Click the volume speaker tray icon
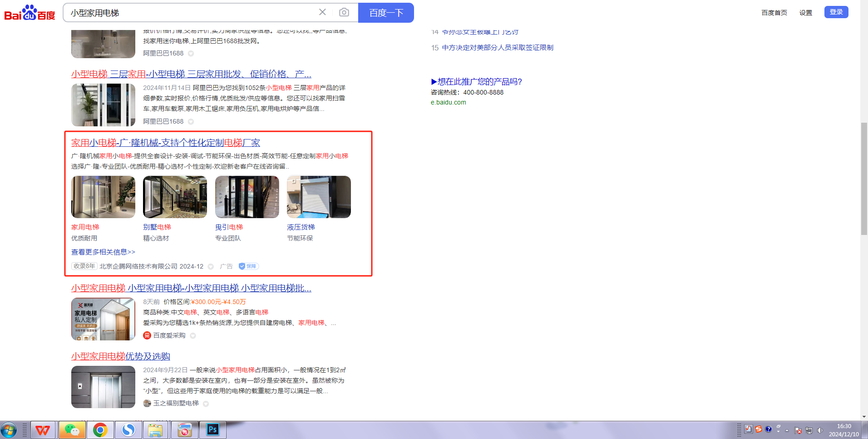Image resolution: width=868 pixels, height=439 pixels. click(820, 430)
